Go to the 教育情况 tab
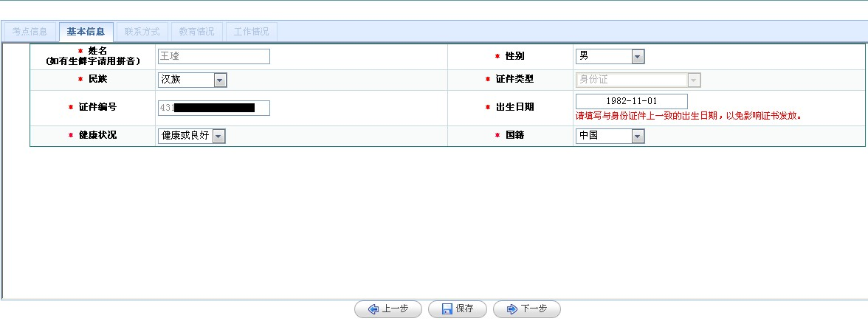Screen dimensions: 868x324 point(196,32)
